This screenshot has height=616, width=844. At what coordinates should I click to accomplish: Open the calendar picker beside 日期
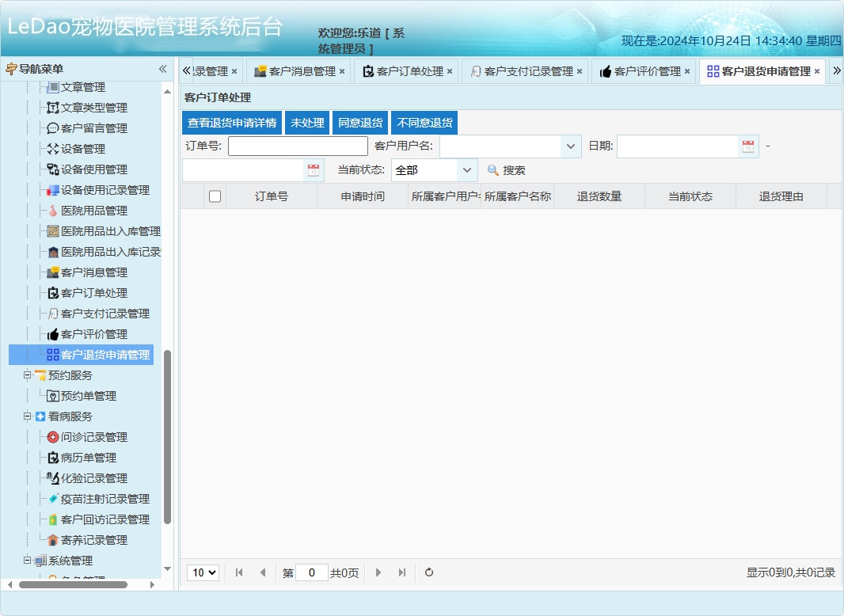pos(747,146)
